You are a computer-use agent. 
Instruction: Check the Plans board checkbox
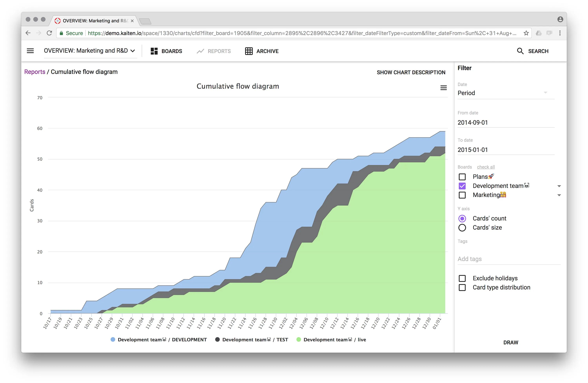pos(462,177)
